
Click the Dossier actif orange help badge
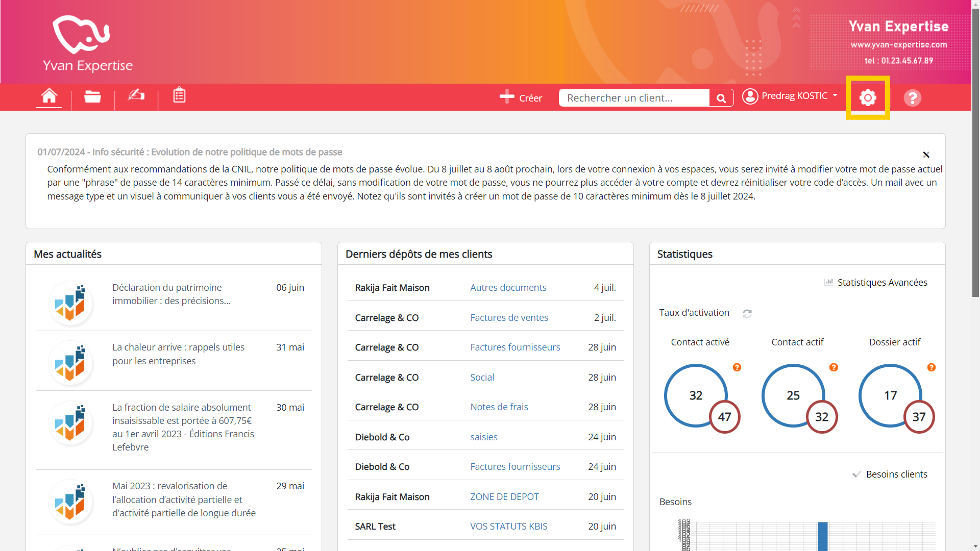tap(932, 367)
